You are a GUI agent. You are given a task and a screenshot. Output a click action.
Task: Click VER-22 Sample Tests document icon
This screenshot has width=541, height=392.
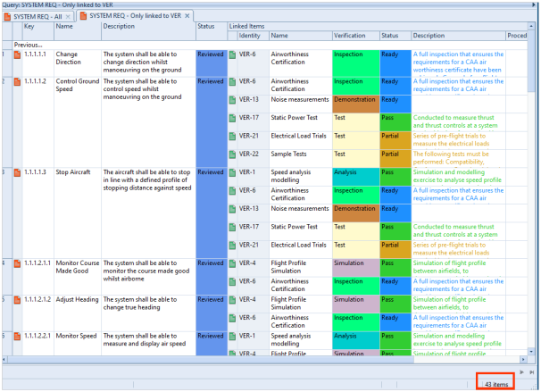232,154
